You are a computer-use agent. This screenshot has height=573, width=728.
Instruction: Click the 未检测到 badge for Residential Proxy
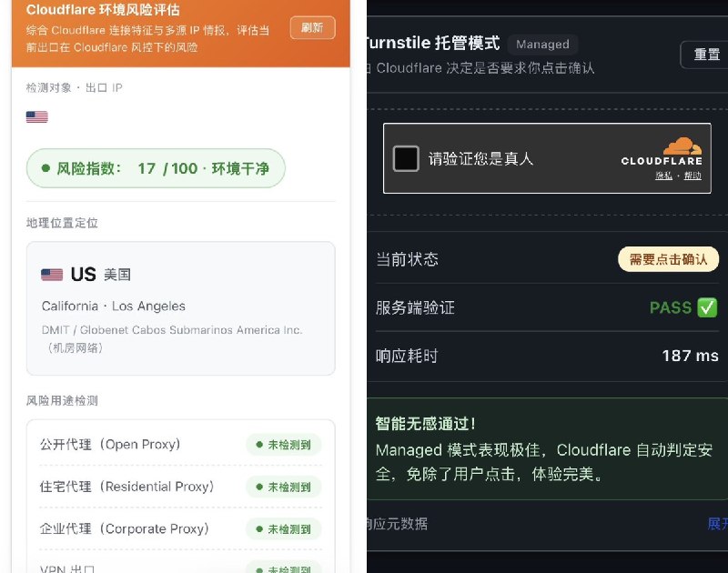(x=284, y=487)
